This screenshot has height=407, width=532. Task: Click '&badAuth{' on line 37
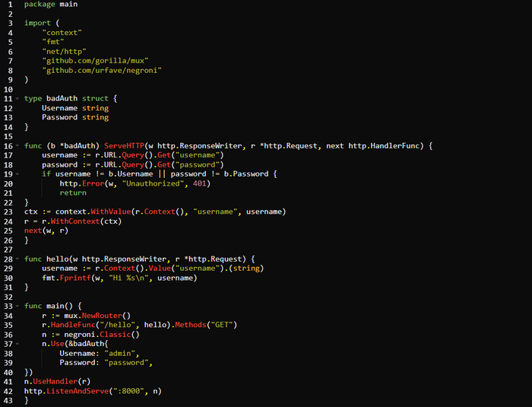[89, 344]
